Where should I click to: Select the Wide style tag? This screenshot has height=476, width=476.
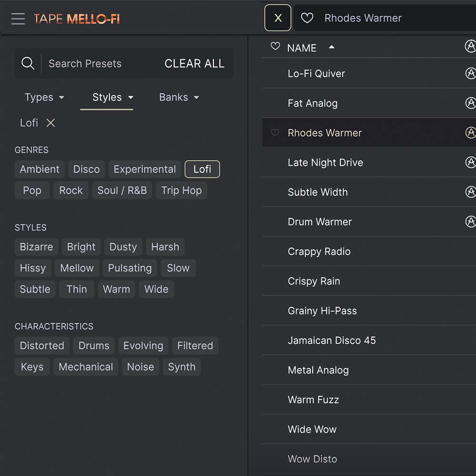156,289
